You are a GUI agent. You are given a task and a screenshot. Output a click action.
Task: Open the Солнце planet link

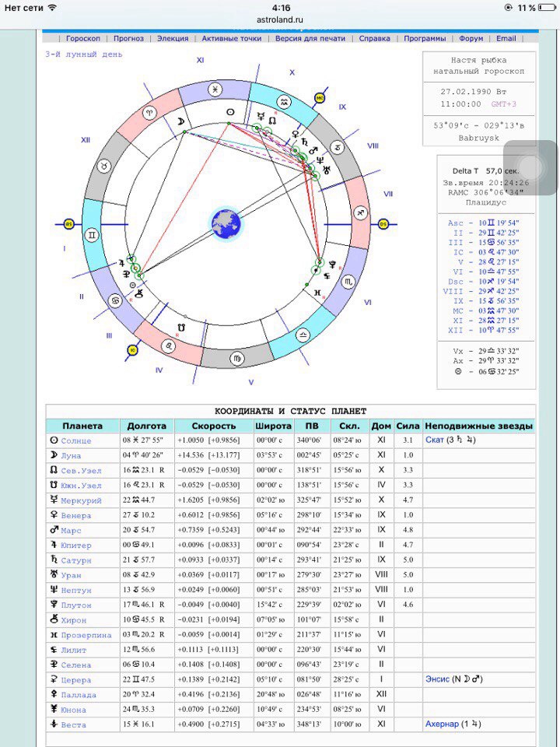click(x=76, y=441)
